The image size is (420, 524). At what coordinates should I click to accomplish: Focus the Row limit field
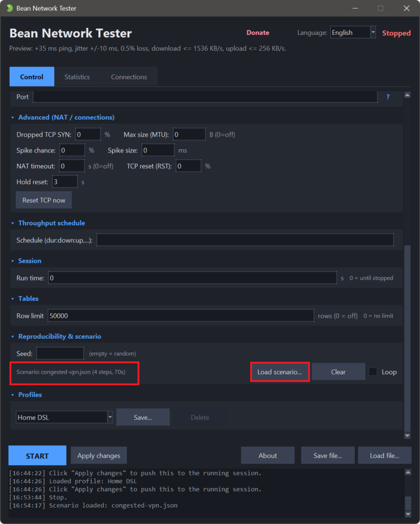point(181,315)
